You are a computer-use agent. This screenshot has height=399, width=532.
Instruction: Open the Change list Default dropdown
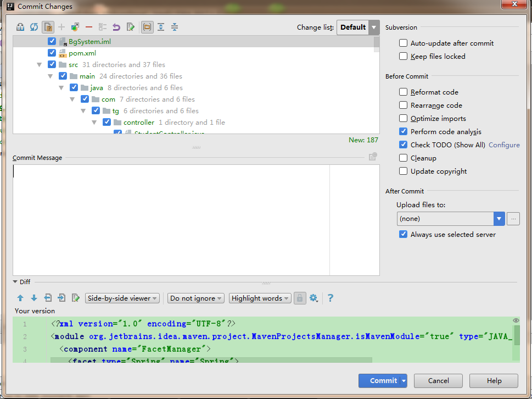[358, 27]
